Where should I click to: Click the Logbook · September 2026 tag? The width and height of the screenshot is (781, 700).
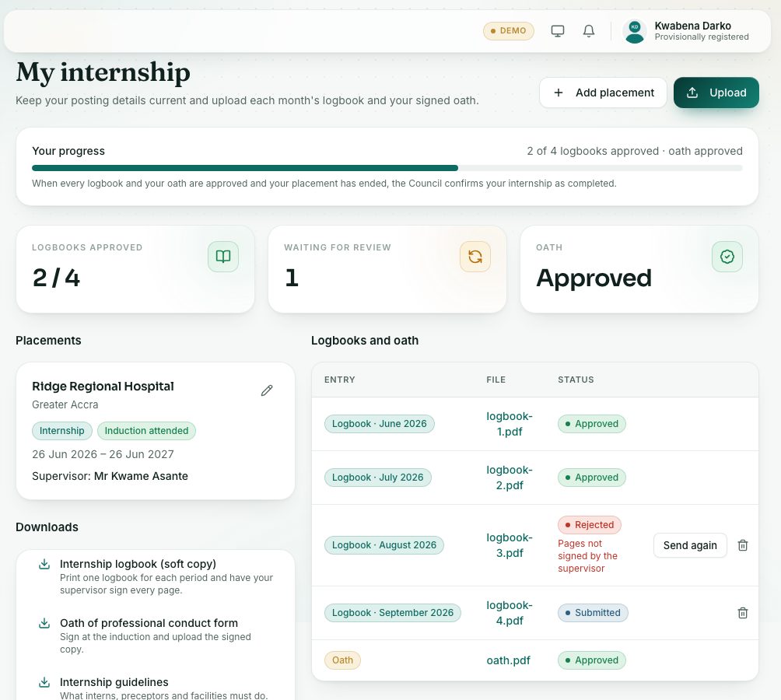393,613
